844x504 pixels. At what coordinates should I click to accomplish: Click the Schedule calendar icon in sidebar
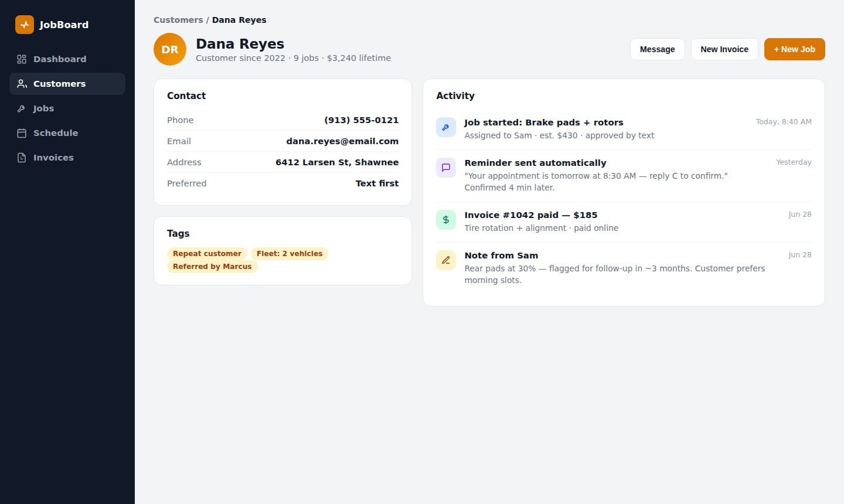tap(22, 133)
